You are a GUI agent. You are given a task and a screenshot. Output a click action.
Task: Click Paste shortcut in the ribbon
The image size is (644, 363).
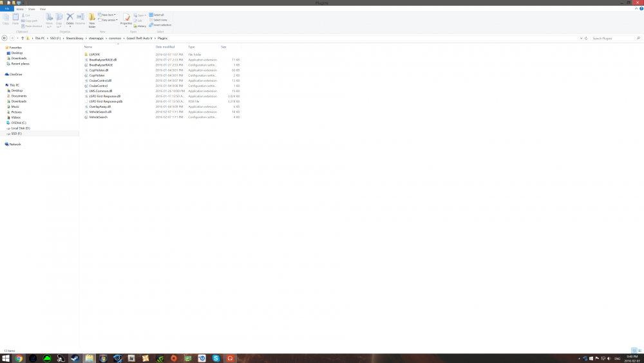pyautogui.click(x=32, y=26)
